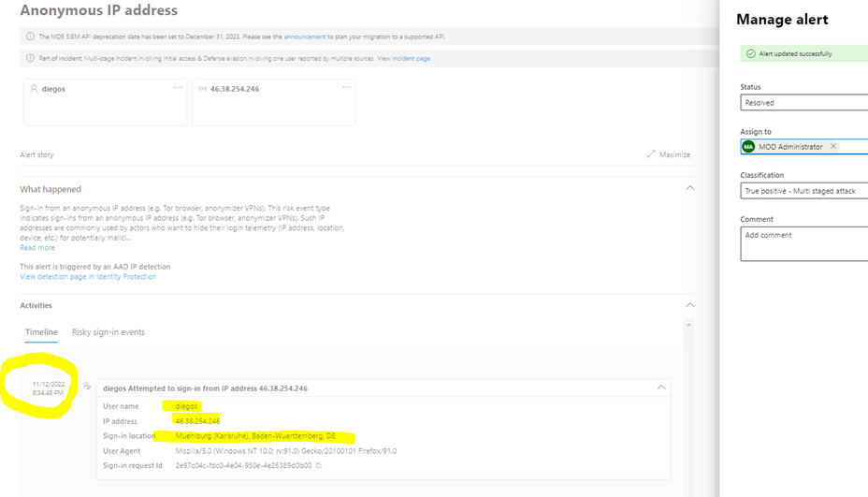The image size is (868, 497).
Task: Copy the sign-in request Id
Action: [319, 465]
